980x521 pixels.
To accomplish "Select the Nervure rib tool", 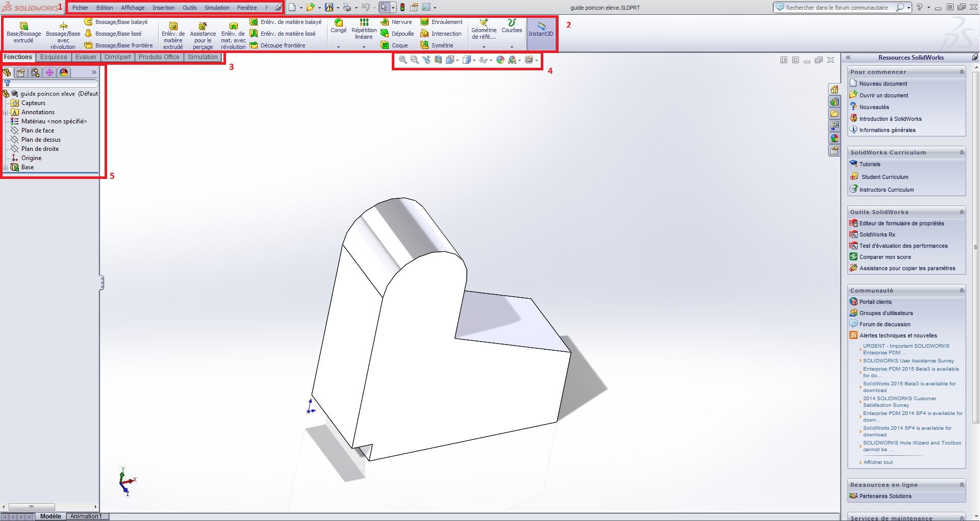I will [x=396, y=22].
